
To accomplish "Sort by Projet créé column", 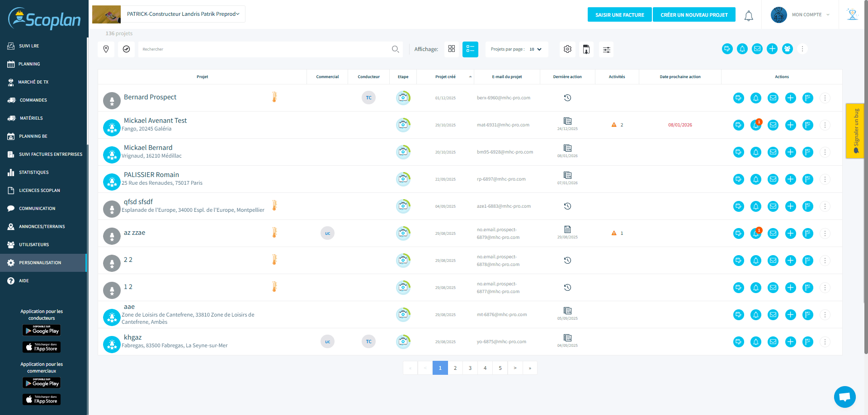I will click(445, 77).
